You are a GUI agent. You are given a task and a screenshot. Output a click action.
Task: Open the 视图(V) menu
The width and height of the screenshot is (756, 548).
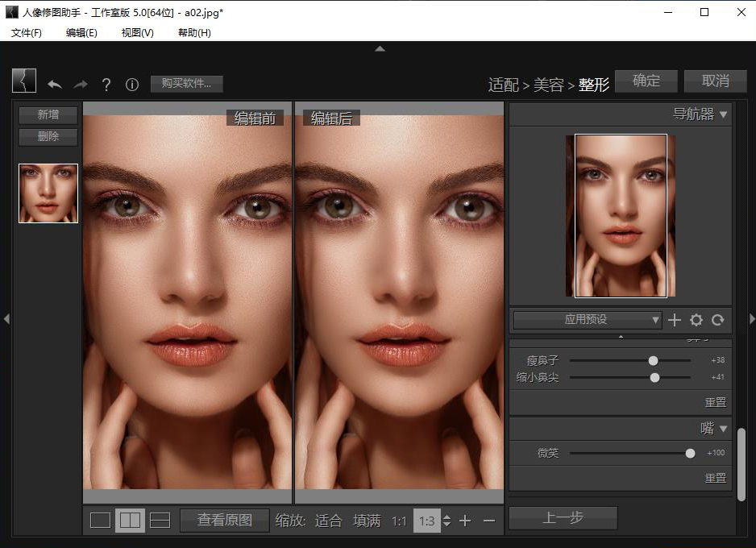[x=137, y=32]
